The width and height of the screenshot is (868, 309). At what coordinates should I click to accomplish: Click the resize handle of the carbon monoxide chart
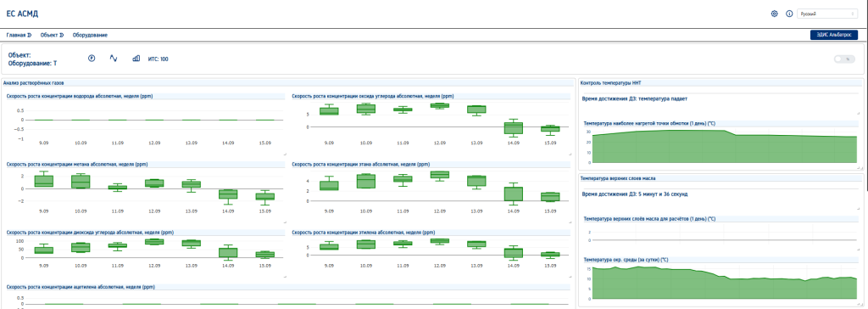point(570,154)
